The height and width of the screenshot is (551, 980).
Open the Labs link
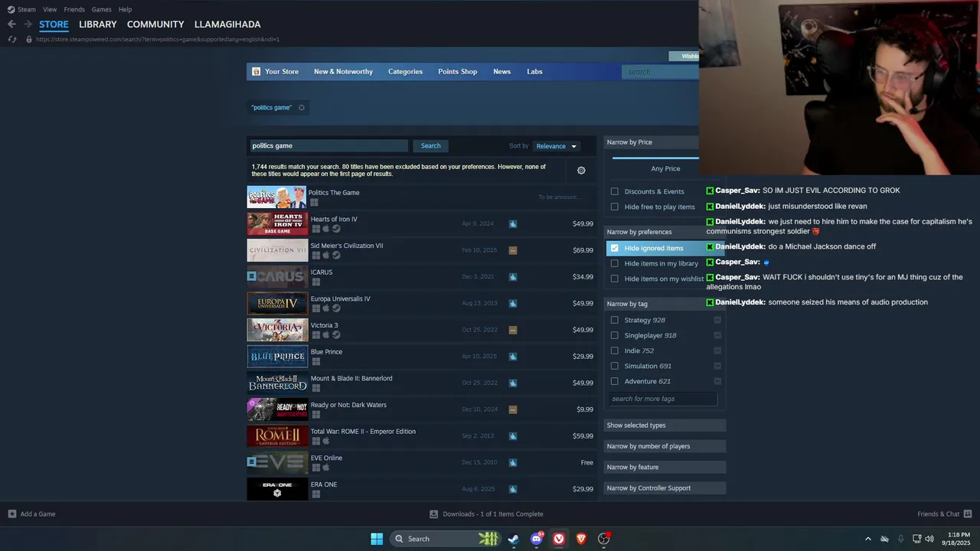click(x=534, y=72)
